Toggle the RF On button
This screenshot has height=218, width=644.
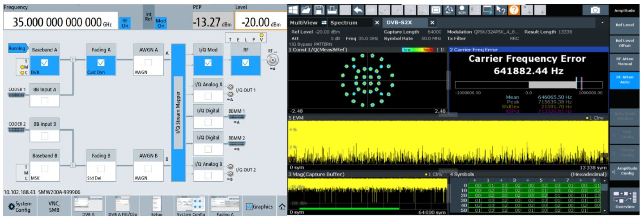(x=125, y=23)
